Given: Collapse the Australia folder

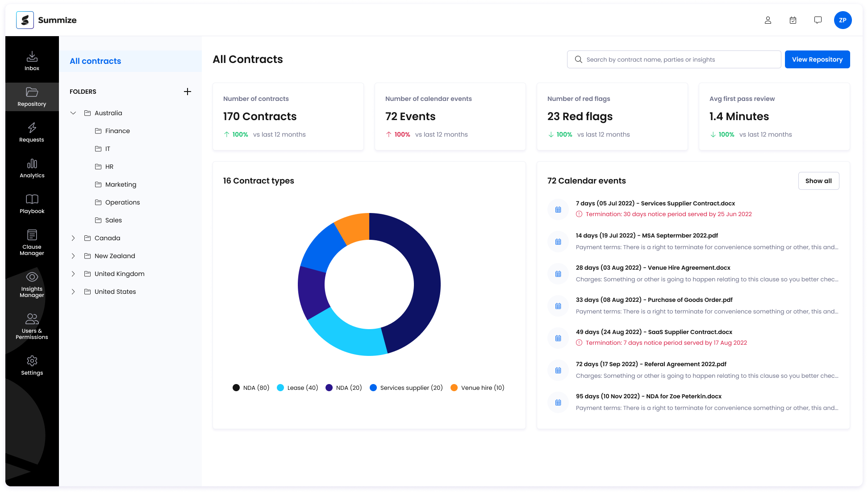Looking at the screenshot, I should pos(73,113).
